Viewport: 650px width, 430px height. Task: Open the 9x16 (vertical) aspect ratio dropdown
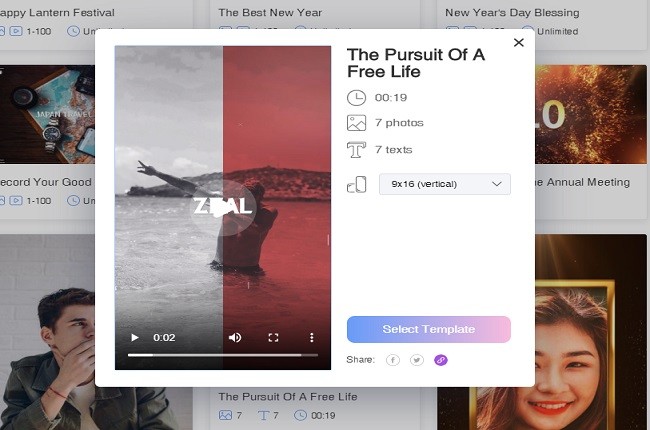click(445, 184)
